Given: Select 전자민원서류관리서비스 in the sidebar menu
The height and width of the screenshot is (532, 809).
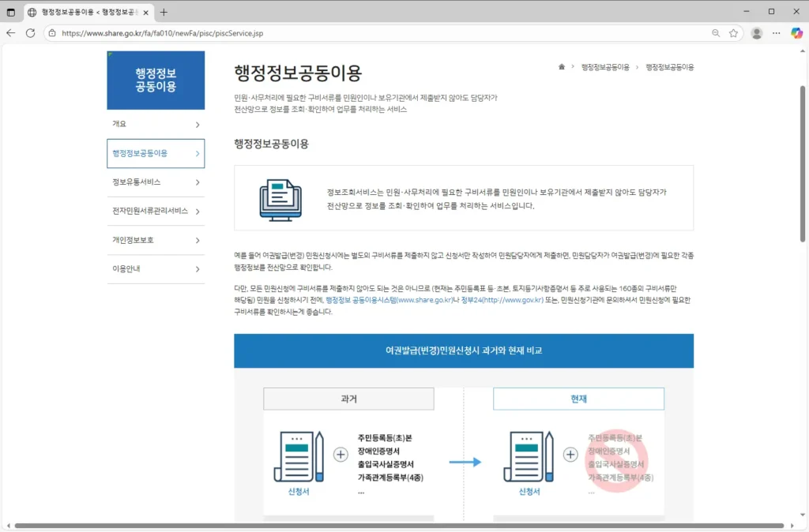Looking at the screenshot, I should (x=149, y=212).
